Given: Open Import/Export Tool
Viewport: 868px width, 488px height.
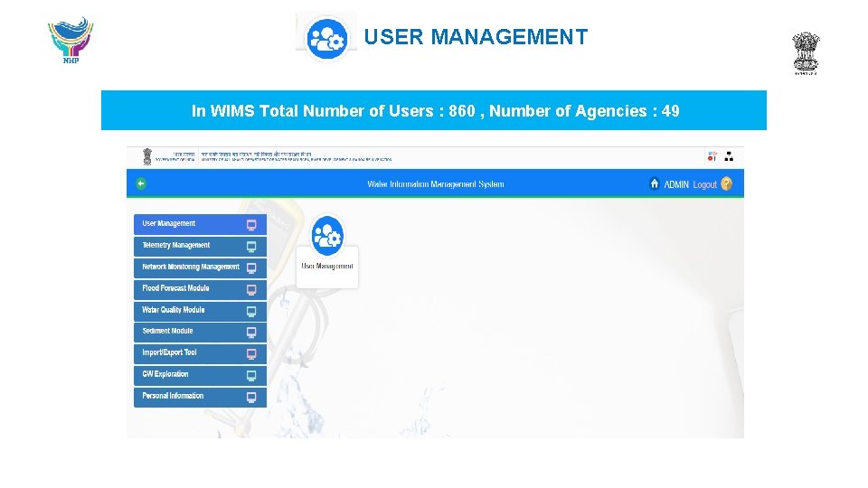Looking at the screenshot, I should [x=200, y=353].
